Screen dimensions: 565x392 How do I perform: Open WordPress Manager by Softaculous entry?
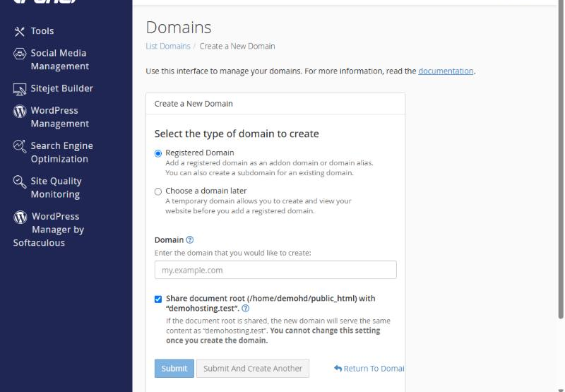(49, 230)
